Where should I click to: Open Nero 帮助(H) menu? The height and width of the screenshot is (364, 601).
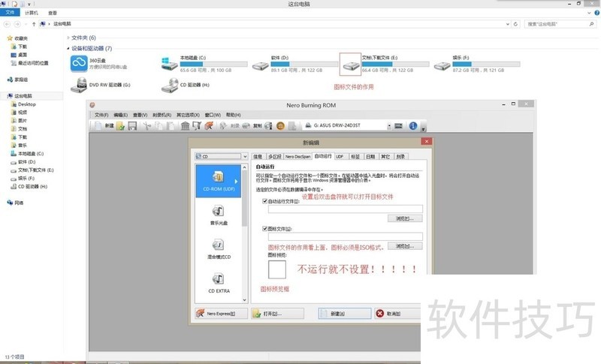233,115
